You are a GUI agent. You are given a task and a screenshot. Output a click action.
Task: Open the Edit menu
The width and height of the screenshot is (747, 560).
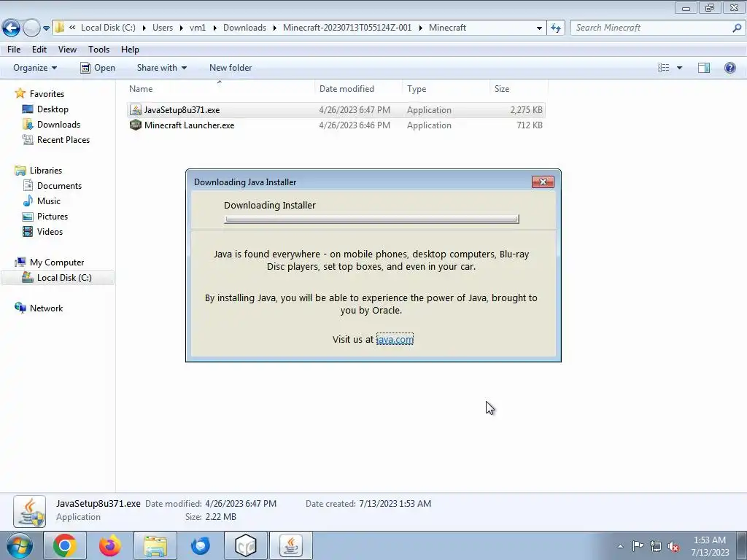[39, 50]
